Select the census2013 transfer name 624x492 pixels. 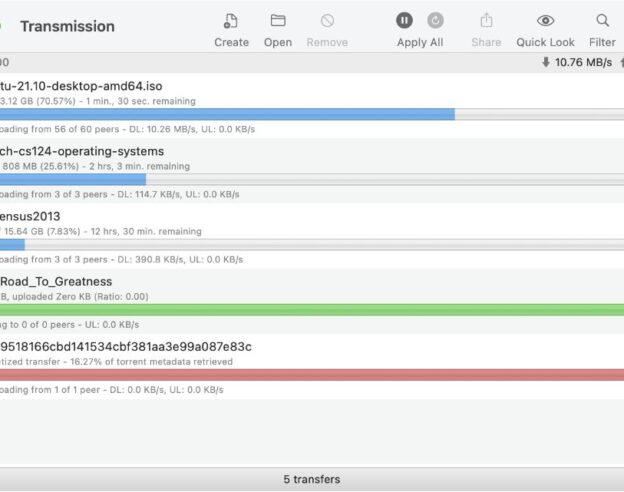(30, 217)
